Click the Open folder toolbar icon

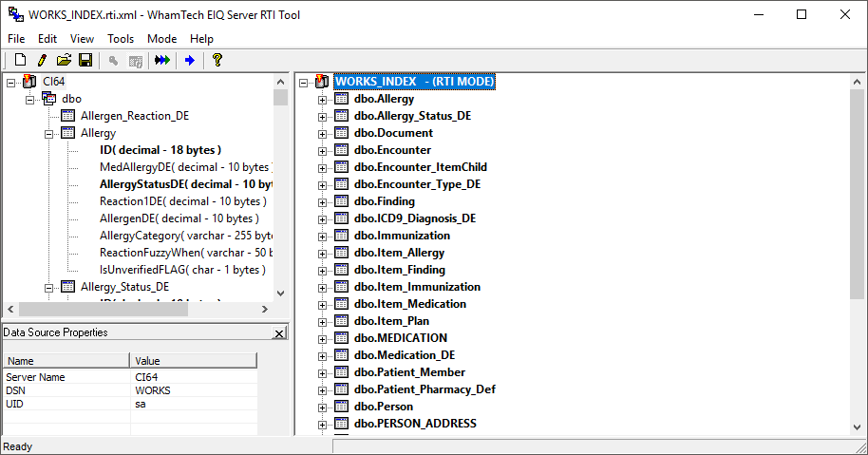tap(65, 60)
